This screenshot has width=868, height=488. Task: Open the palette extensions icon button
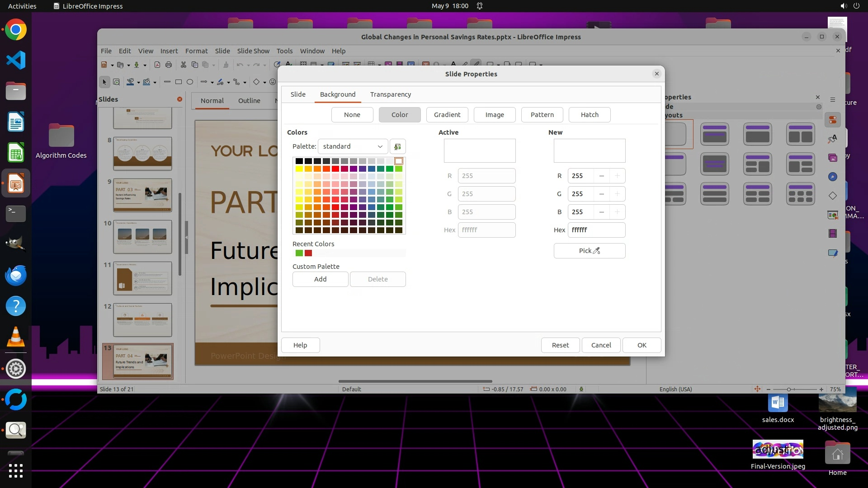397,146
